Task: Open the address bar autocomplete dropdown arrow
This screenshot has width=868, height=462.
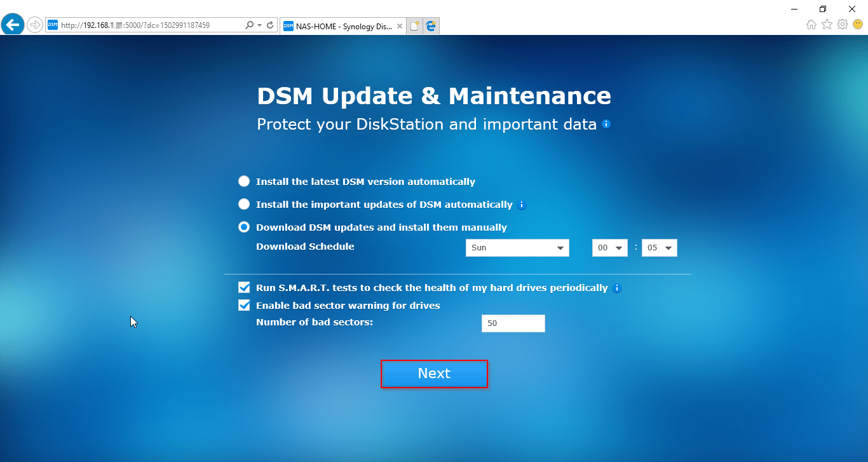Action: (259, 25)
